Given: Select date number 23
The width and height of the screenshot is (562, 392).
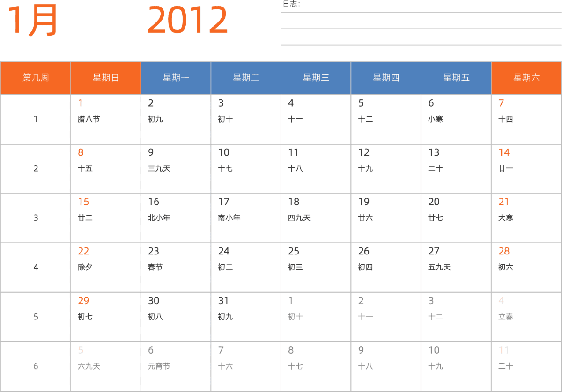Looking at the screenshot, I should point(154,252).
